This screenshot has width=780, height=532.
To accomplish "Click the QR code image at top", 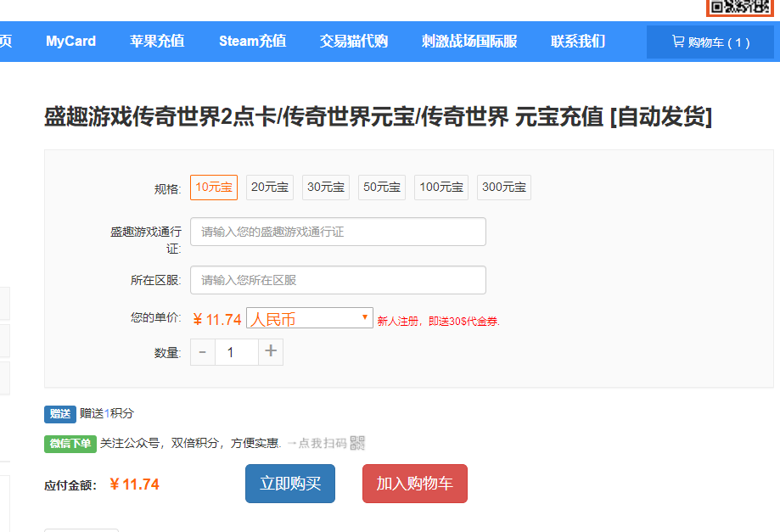I will click(x=740, y=8).
